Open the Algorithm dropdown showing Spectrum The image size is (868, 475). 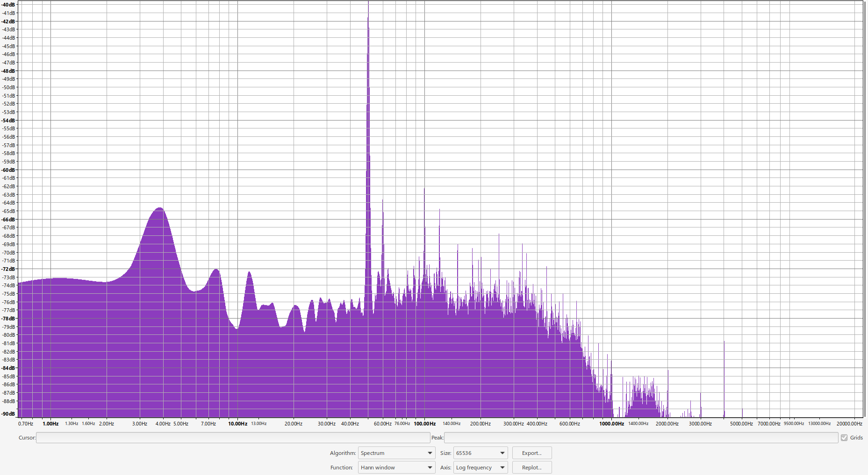pyautogui.click(x=396, y=453)
